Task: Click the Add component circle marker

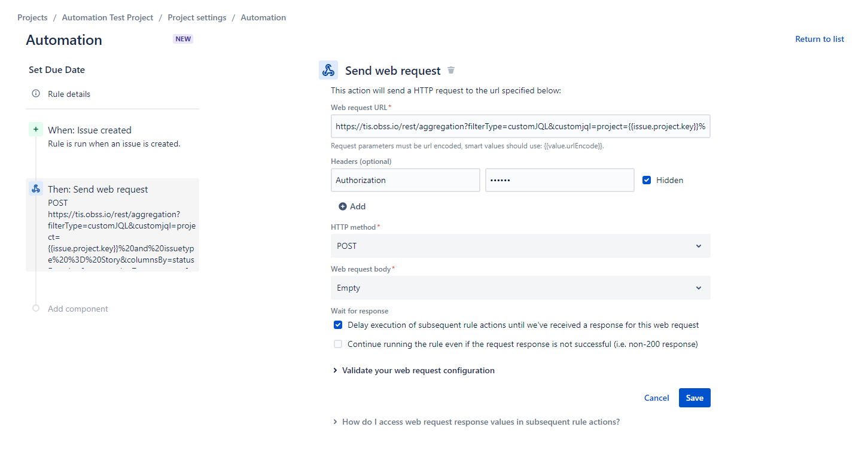Action: (x=36, y=309)
